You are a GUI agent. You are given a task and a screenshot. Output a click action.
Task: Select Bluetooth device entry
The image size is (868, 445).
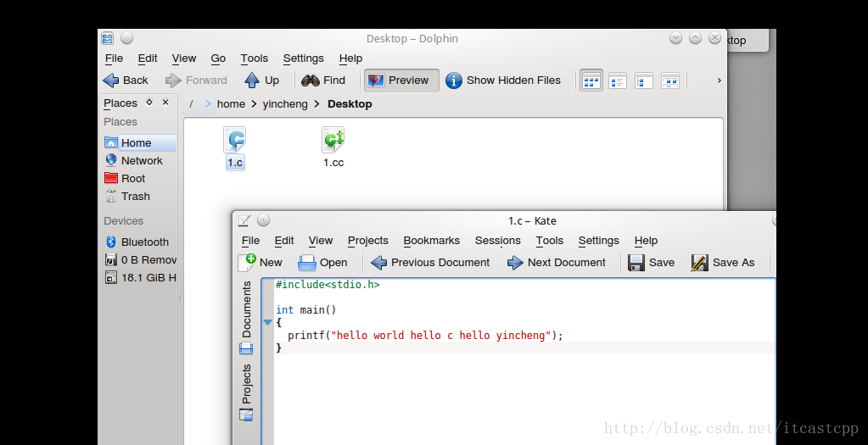(x=139, y=242)
